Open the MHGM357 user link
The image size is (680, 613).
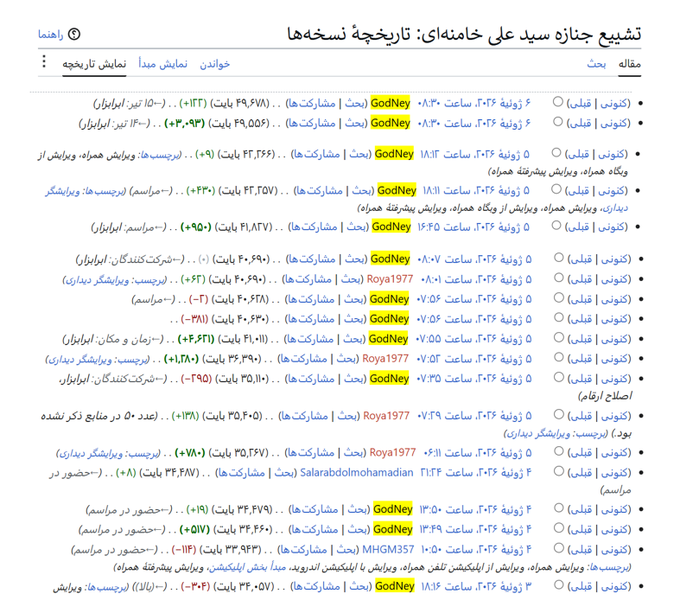point(388,549)
